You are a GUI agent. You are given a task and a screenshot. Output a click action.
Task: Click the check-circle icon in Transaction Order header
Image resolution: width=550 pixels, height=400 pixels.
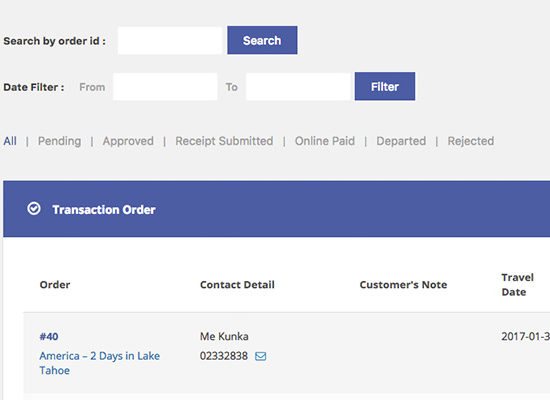click(x=34, y=208)
